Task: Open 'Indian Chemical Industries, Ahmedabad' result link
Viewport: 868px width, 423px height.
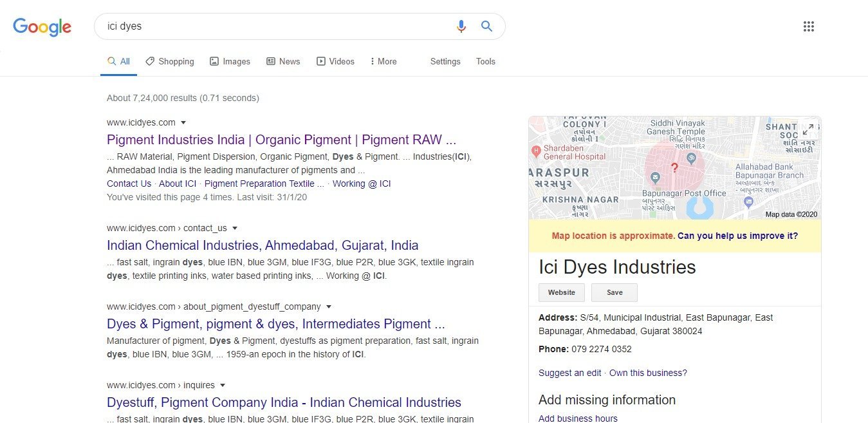Action: click(263, 245)
